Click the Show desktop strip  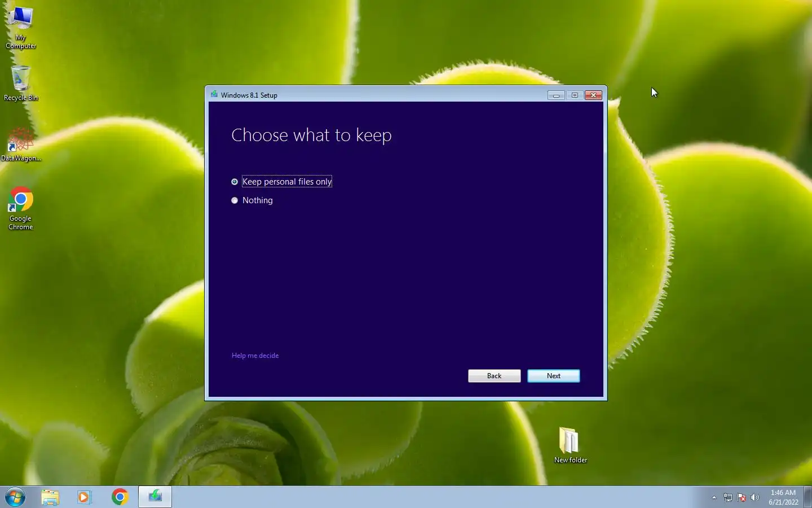808,497
